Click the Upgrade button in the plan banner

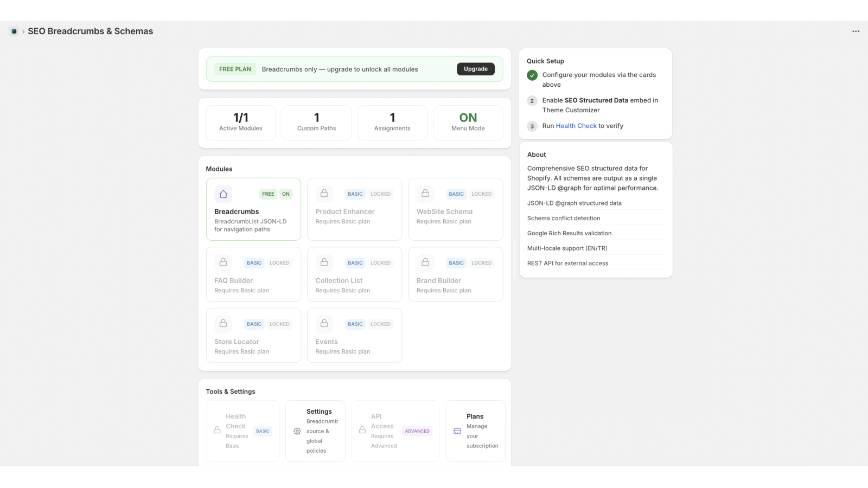[x=475, y=69]
